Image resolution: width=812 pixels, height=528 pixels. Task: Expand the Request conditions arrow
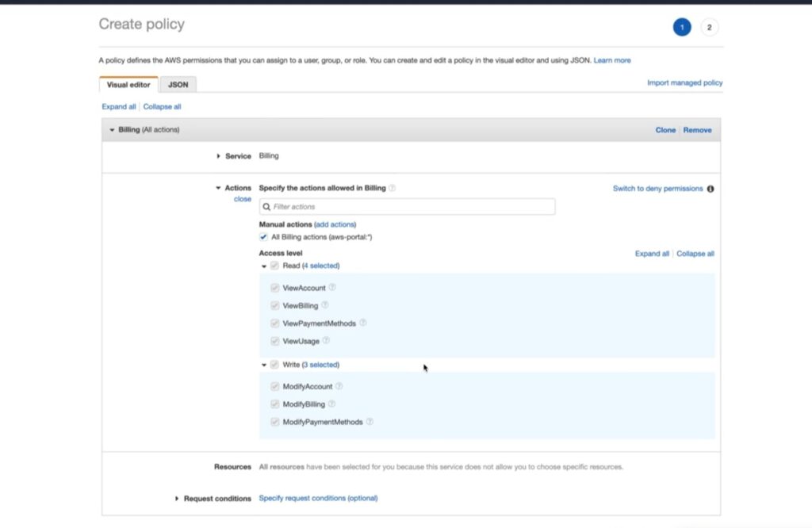click(177, 499)
